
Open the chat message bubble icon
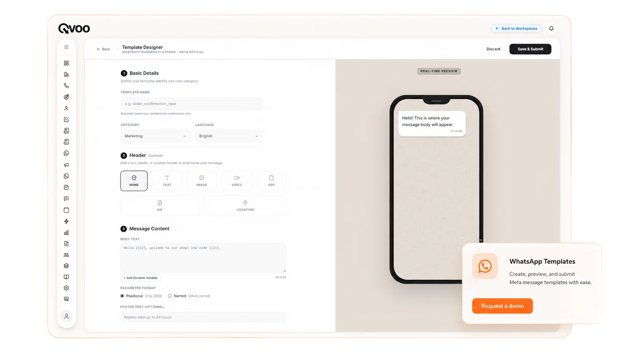point(66,199)
